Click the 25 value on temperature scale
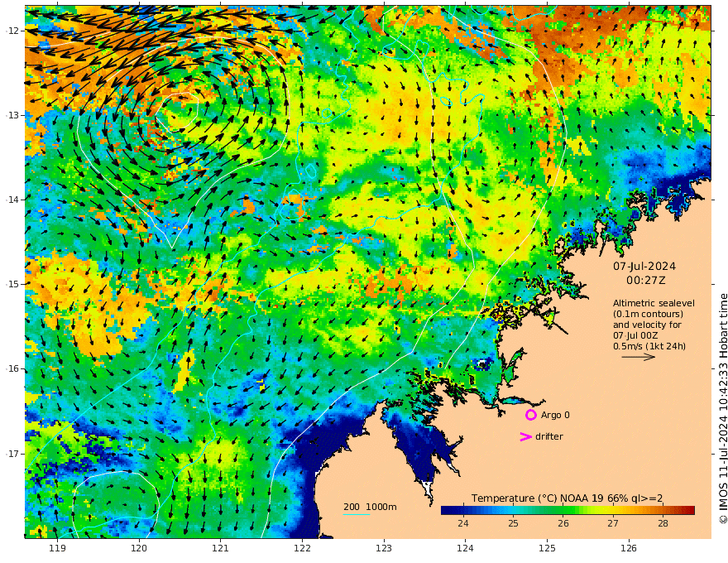This screenshot has height=563, width=728. pyautogui.click(x=513, y=523)
